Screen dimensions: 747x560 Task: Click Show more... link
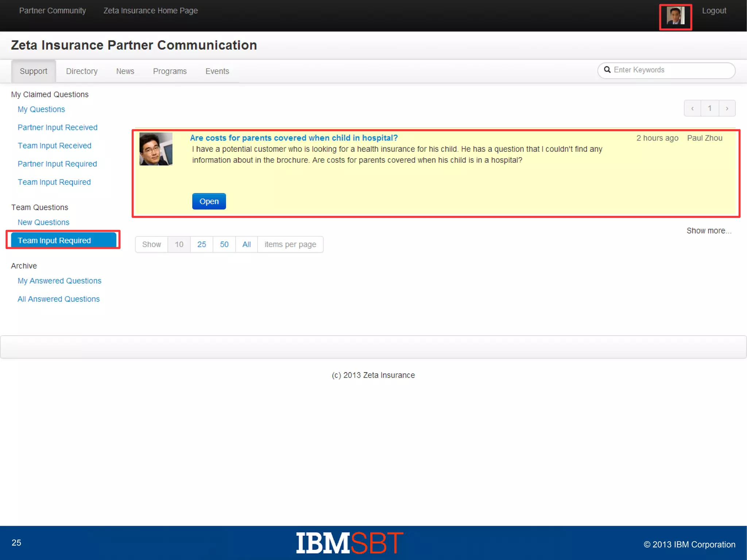[709, 231]
